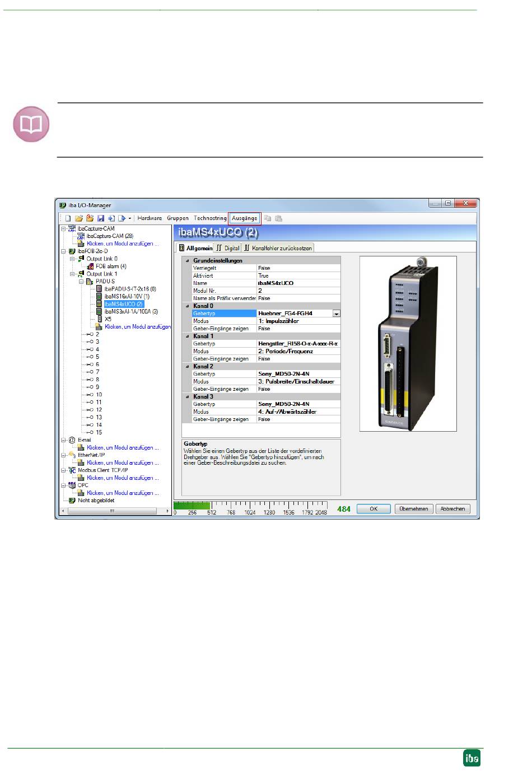Select the ibaPADU-S-IT-2x16 (0) module icon
Viewport: 532px width, 776px height.
tap(99, 289)
